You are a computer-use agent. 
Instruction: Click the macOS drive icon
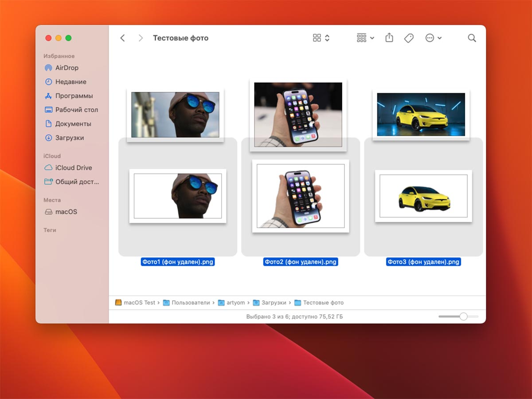click(x=49, y=212)
